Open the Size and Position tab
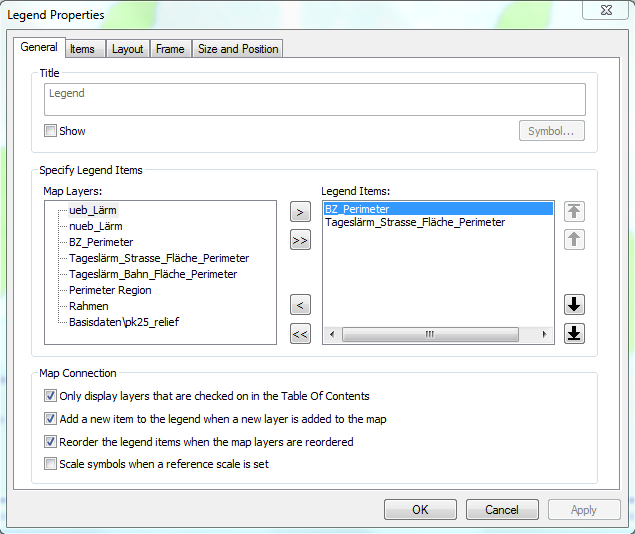 click(x=238, y=49)
